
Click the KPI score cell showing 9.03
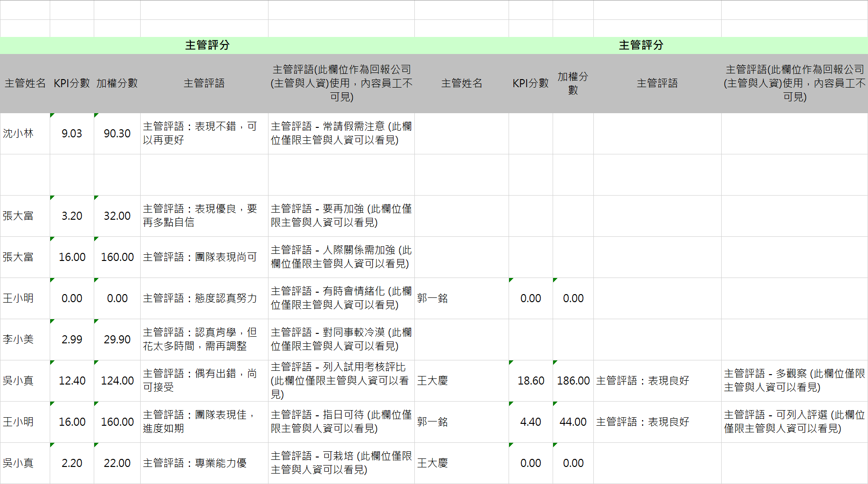tap(72, 134)
